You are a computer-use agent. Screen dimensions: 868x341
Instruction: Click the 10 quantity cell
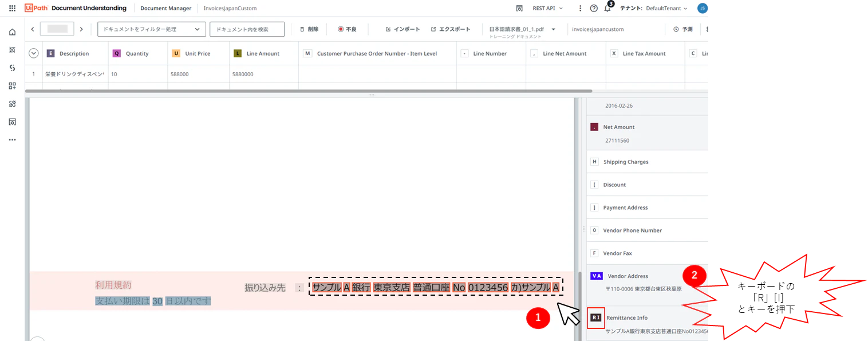(x=137, y=74)
